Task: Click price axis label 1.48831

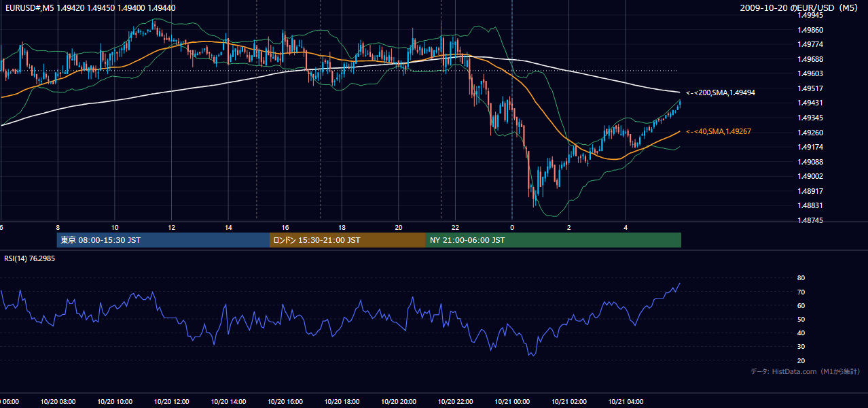Action: click(811, 206)
